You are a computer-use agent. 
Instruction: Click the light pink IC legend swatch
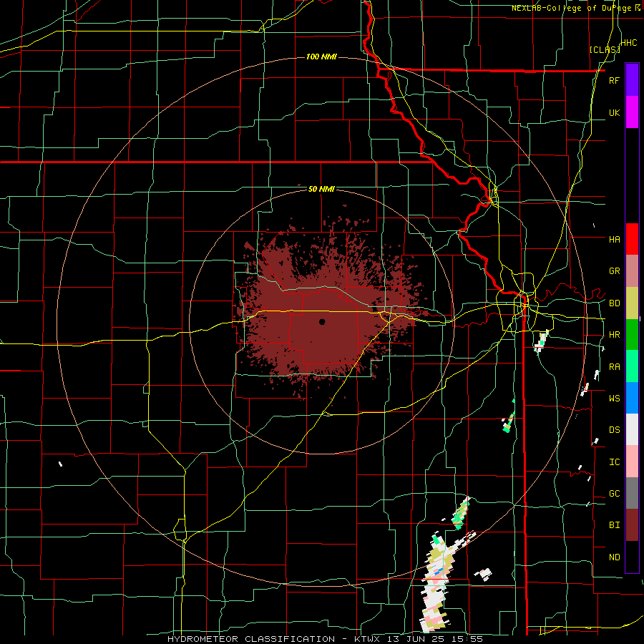click(x=632, y=462)
